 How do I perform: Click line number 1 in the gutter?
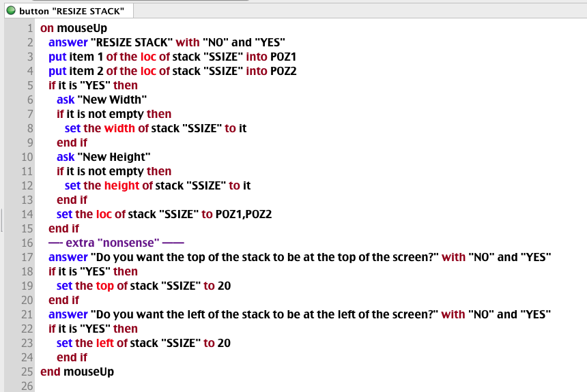[x=30, y=29]
